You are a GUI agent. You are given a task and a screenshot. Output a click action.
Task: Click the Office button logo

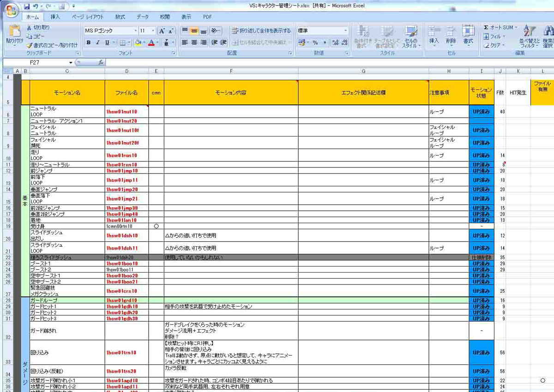click(12, 10)
